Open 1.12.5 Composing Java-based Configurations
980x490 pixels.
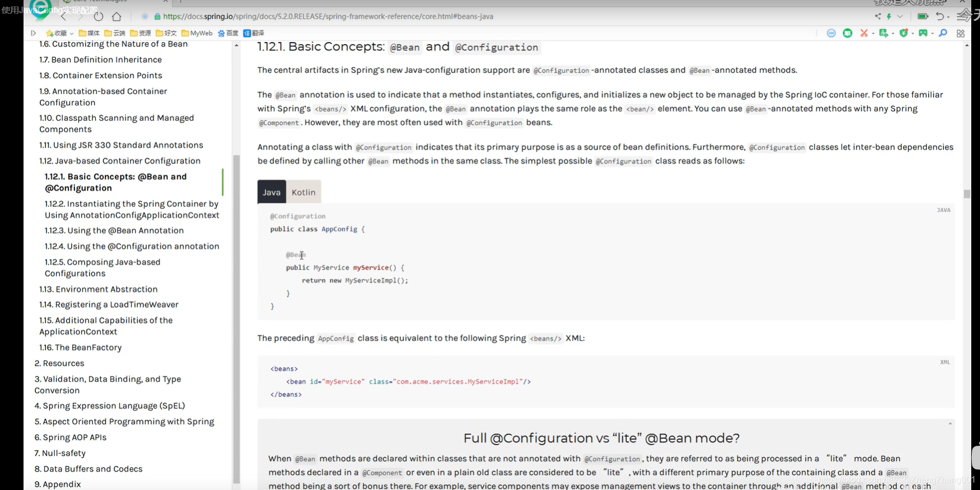pos(103,268)
